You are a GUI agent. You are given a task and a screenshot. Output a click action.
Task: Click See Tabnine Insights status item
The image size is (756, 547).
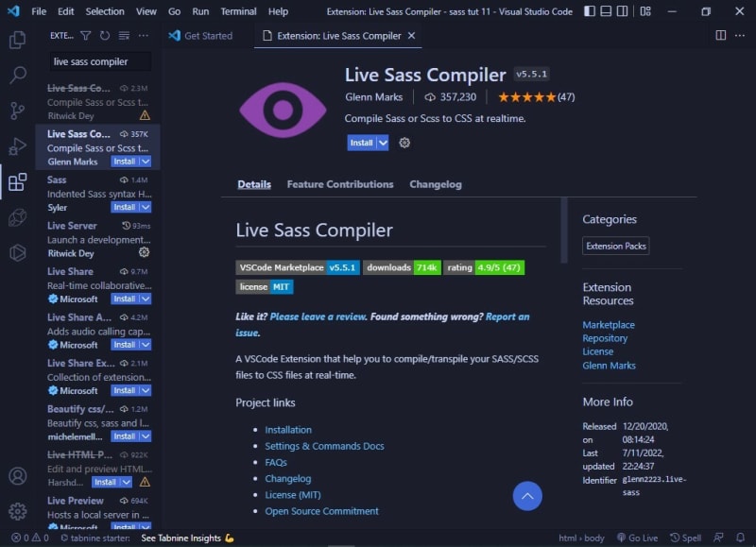(x=187, y=538)
